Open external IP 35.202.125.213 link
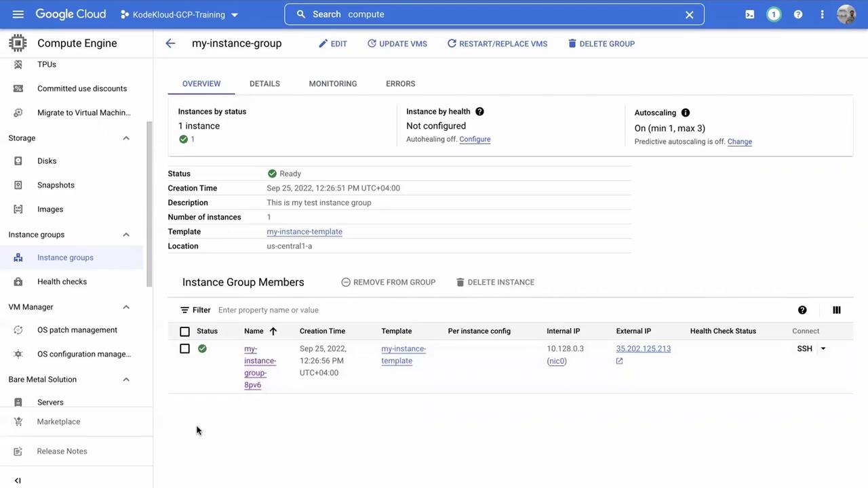This screenshot has height=488, width=868. 644,349
